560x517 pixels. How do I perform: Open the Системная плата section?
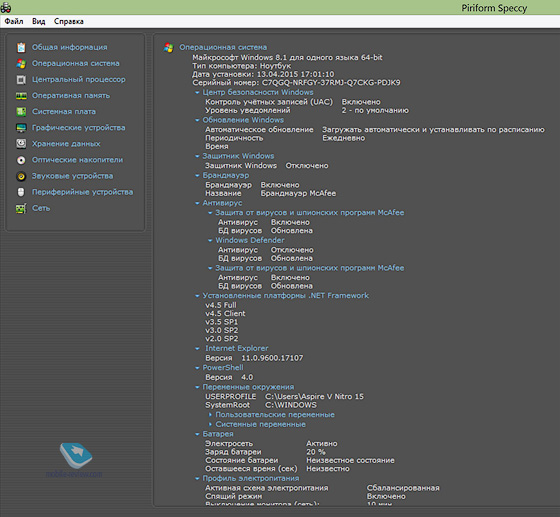[x=64, y=112]
